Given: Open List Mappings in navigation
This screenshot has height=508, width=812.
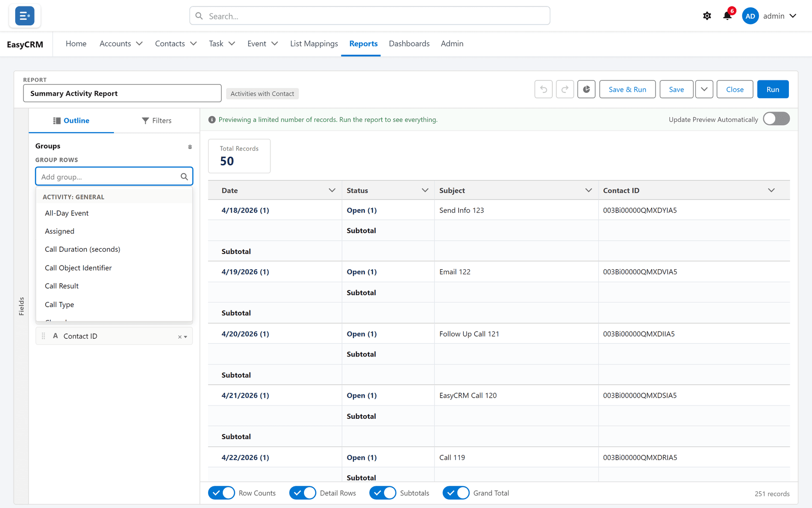Looking at the screenshot, I should tap(314, 43).
